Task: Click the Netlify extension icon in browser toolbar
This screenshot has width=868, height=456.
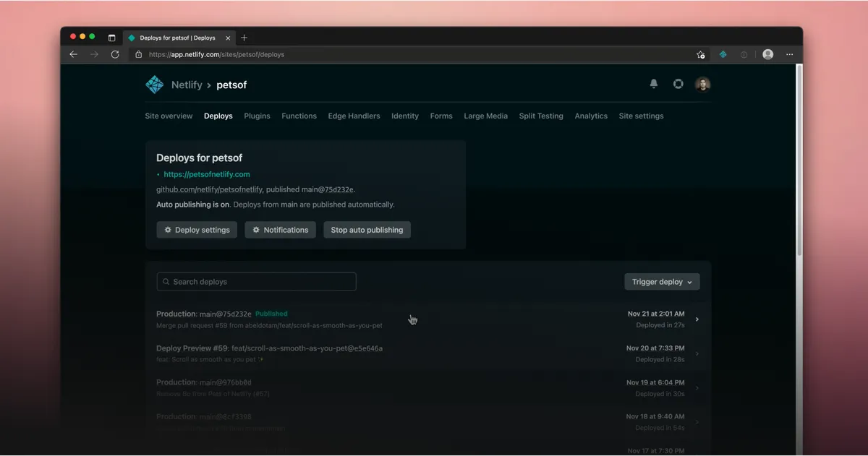Action: 723,54
